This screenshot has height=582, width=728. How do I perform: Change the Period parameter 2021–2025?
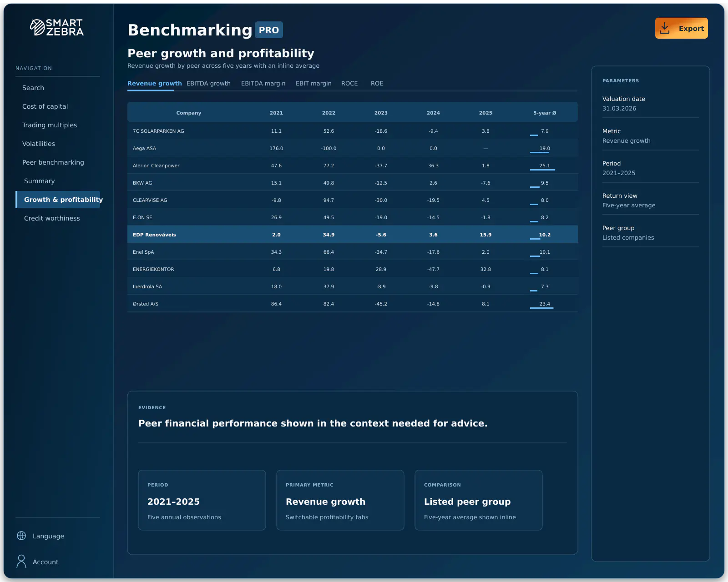click(x=650, y=168)
